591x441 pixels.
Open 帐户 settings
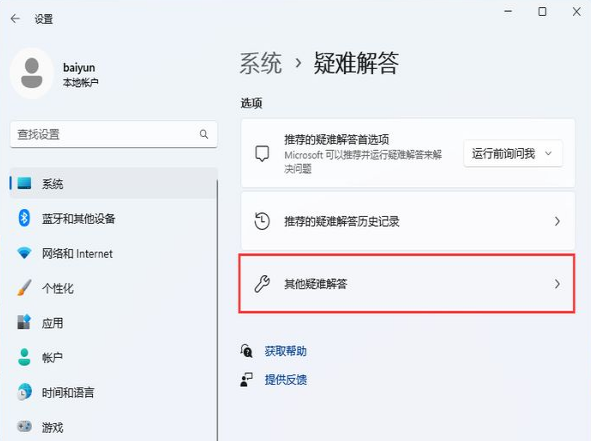click(113, 357)
